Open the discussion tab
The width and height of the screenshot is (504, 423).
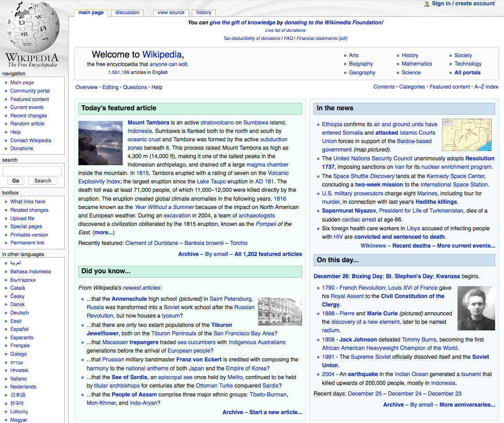tap(127, 12)
